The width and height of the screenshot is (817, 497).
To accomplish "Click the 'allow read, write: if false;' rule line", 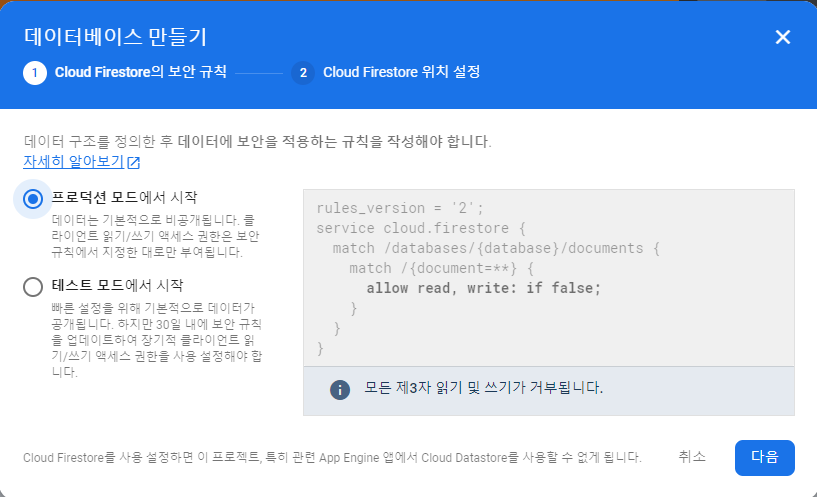I will point(484,288).
